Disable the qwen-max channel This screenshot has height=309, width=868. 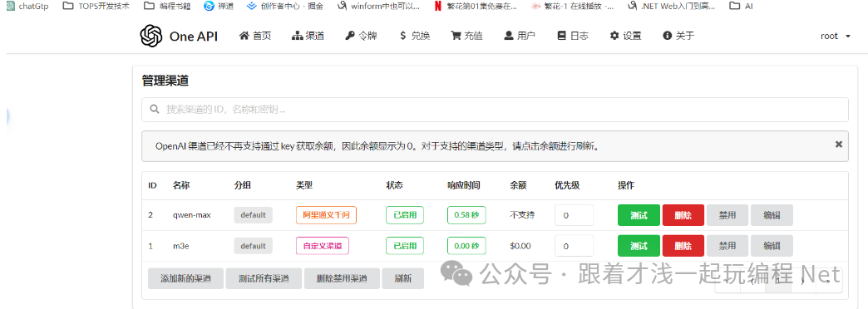click(x=727, y=215)
